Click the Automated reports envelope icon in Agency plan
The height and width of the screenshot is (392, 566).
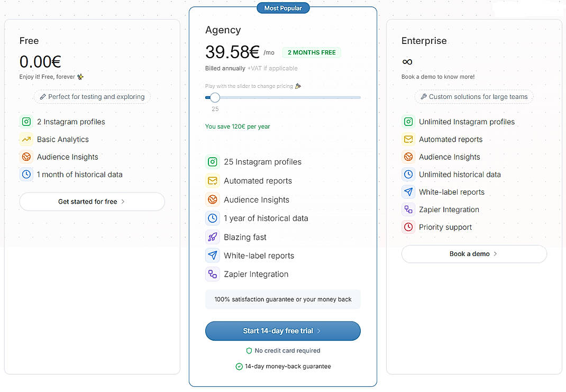213,181
